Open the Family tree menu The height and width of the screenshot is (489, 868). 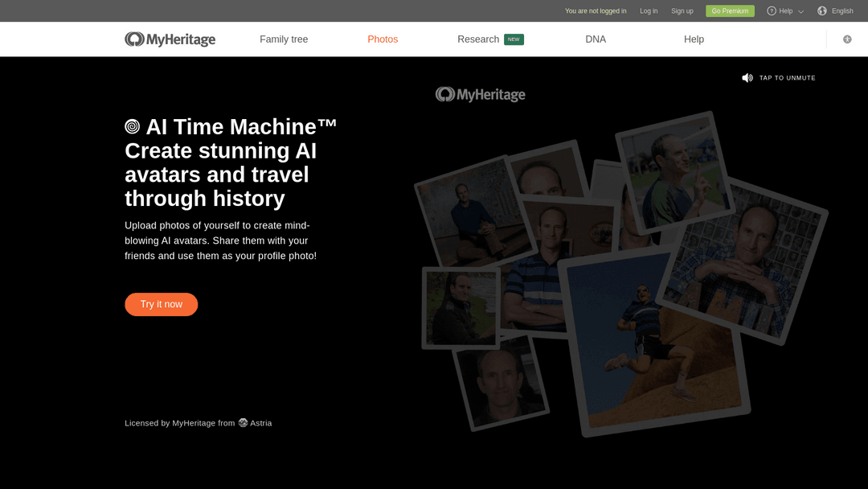click(284, 39)
